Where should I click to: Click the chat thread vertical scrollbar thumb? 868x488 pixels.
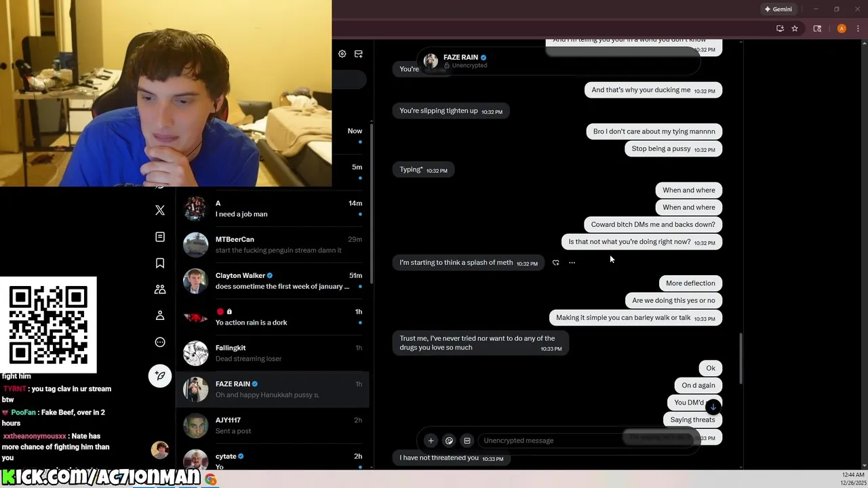tap(741, 359)
